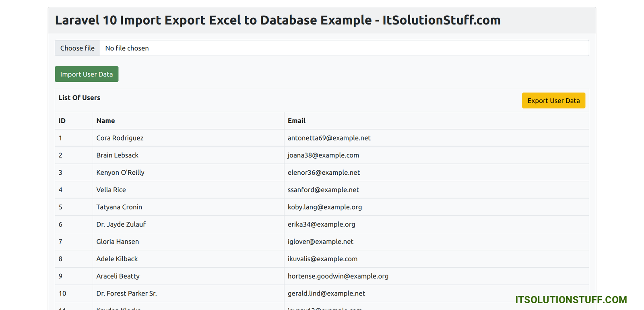Viewport: 644px width, 310px height.
Task: Click the ID column header
Action: 62,121
